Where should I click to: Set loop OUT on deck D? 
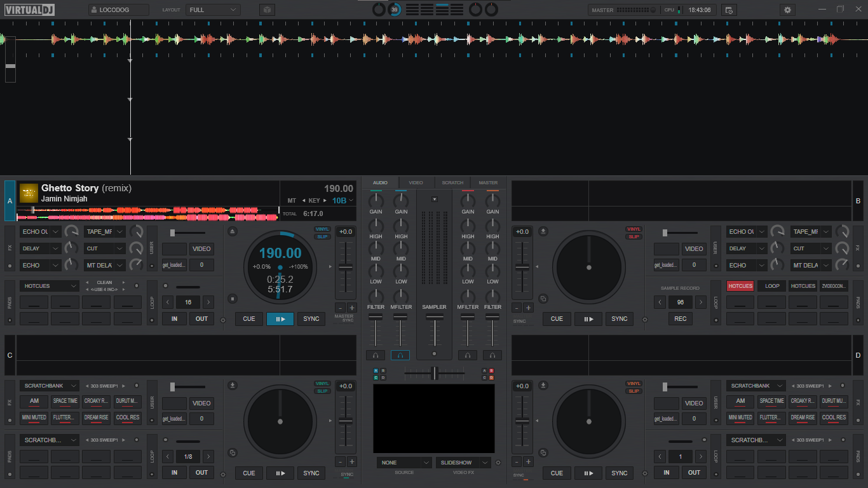(x=694, y=473)
